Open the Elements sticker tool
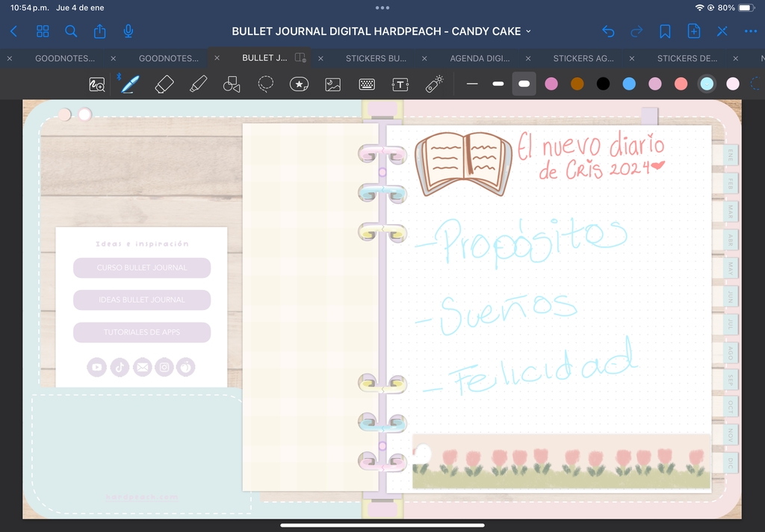This screenshot has width=765, height=532. tap(299, 84)
